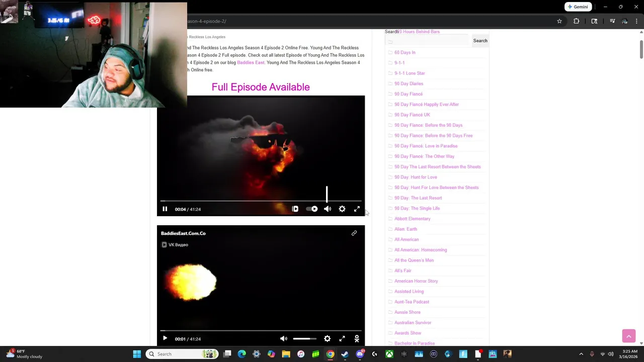Open 90 Day: The Single Life
Viewport: 644px width, 362px height.
[x=417, y=208]
